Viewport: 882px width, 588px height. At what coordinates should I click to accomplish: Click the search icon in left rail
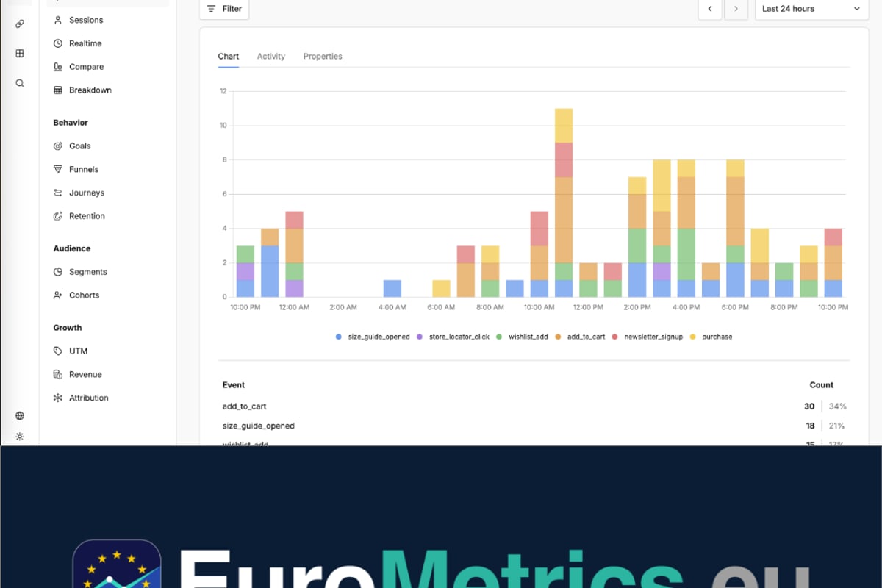click(x=20, y=83)
